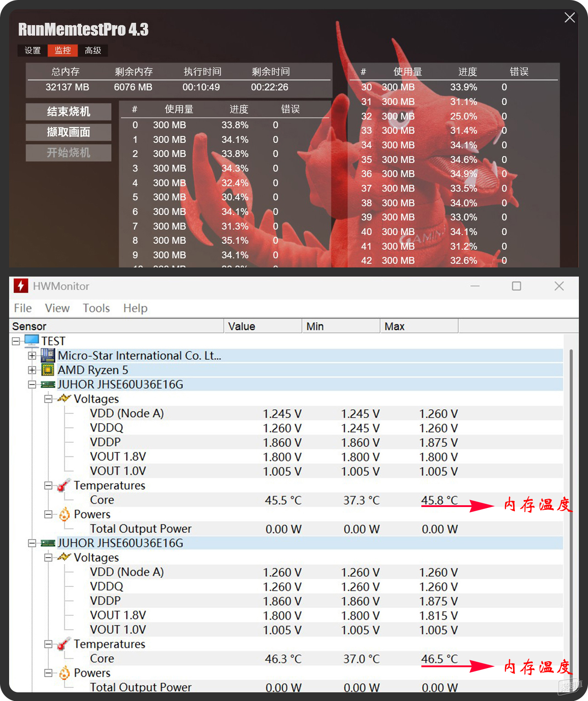
Task: Open the Tools menu in HWMonitor
Action: (96, 309)
